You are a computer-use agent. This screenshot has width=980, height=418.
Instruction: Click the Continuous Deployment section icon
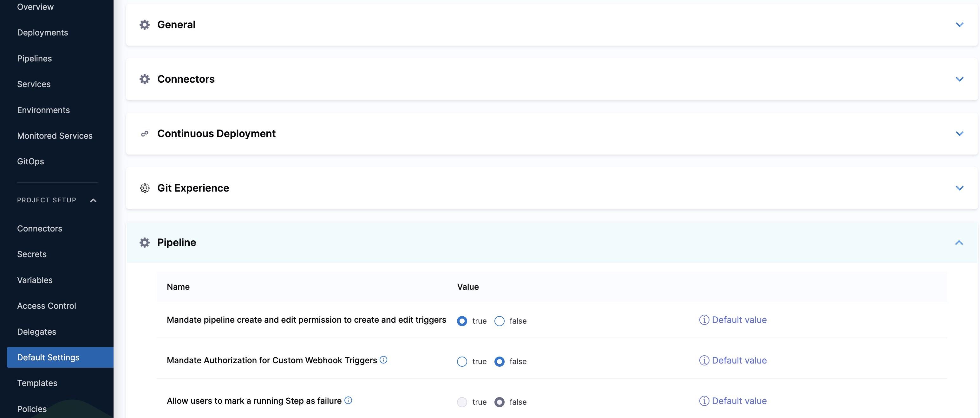coord(145,134)
